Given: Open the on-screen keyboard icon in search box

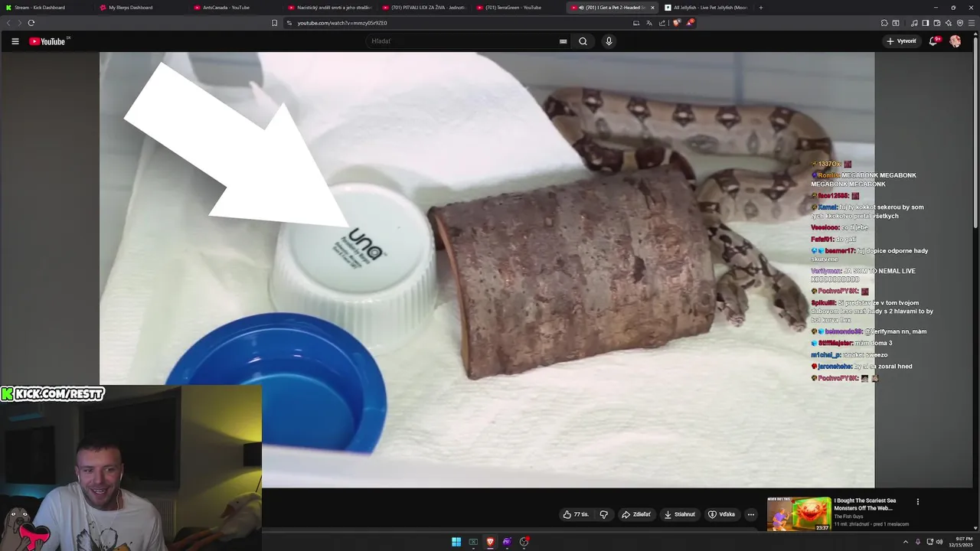Looking at the screenshot, I should 563,41.
